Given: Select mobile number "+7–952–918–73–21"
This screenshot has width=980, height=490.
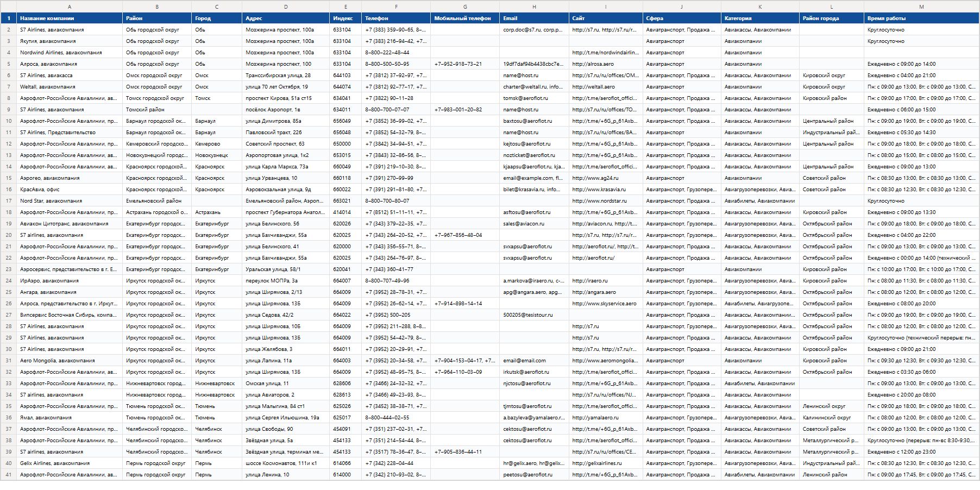Looking at the screenshot, I should click(465, 64).
